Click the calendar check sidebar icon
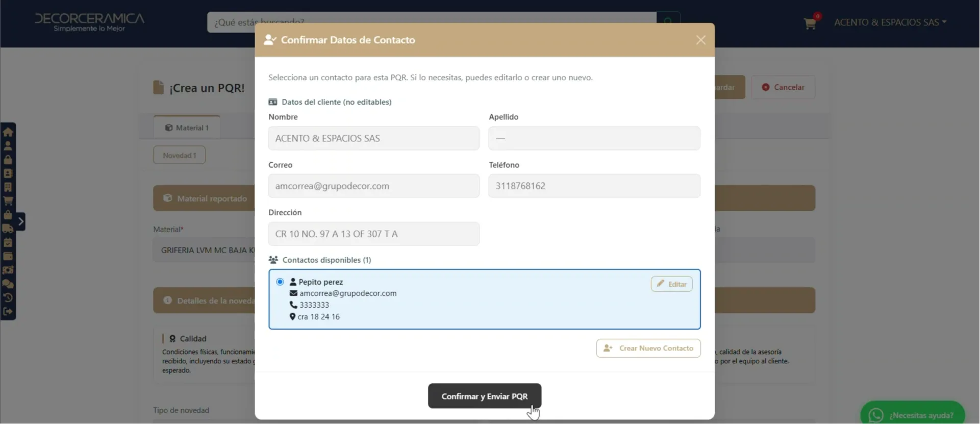Viewport: 980px width, 424px height. coord(8,242)
